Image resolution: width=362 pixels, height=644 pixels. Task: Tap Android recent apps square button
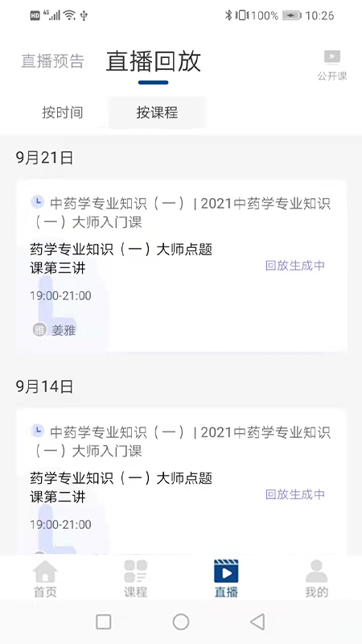(104, 621)
